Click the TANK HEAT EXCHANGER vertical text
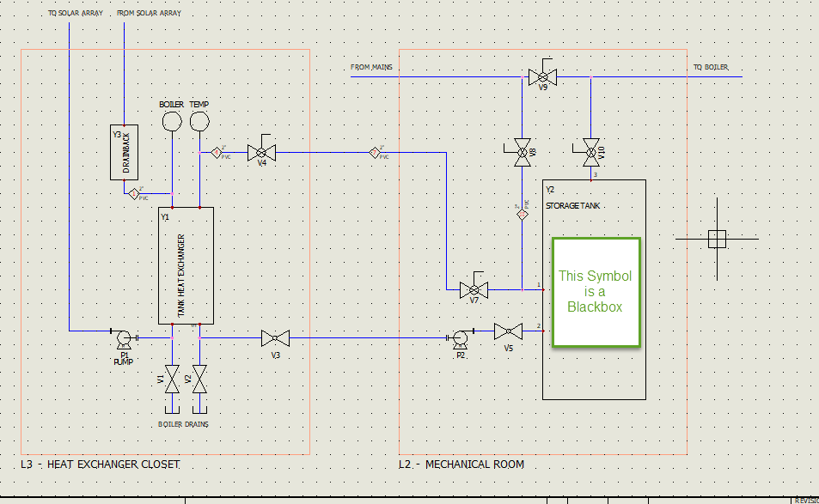 tap(181, 276)
